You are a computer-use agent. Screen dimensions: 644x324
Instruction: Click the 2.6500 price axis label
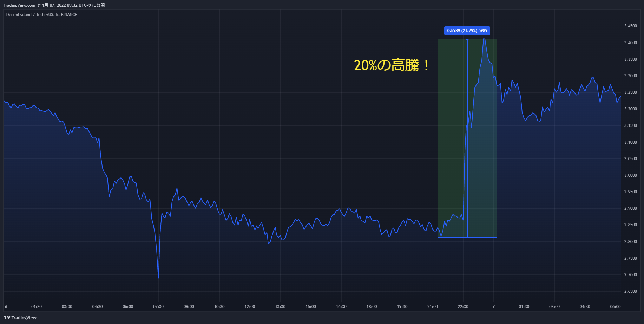pos(630,291)
